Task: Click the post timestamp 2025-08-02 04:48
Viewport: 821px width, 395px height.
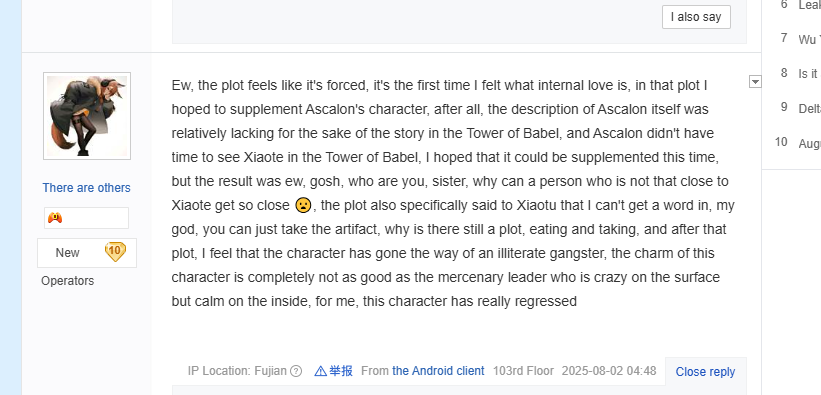Action: coord(609,371)
